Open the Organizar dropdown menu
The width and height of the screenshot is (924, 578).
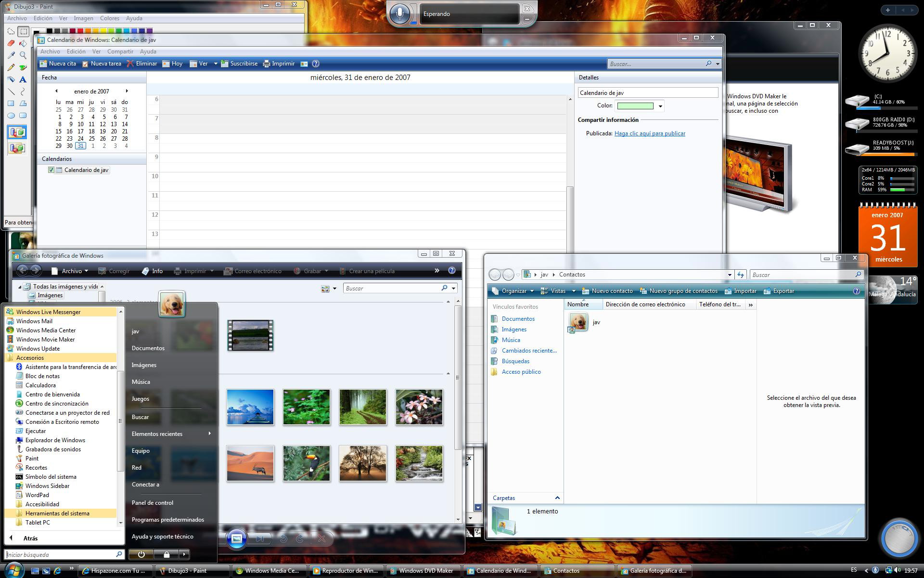coord(513,291)
